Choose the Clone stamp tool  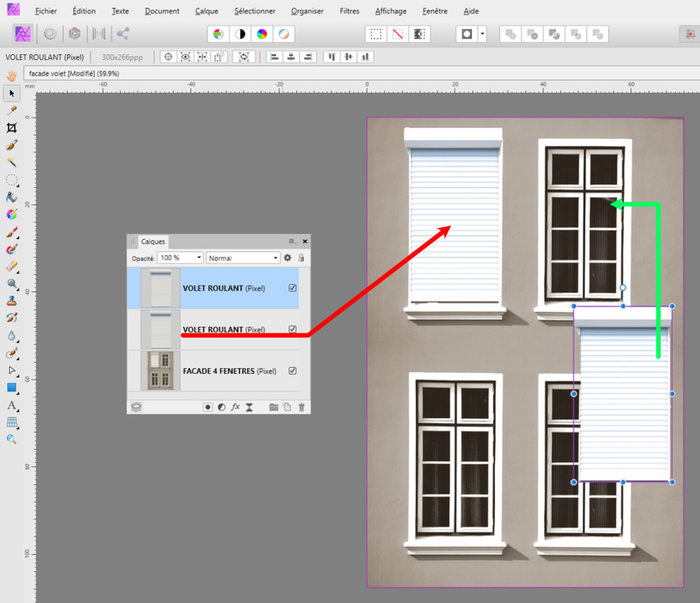11,301
